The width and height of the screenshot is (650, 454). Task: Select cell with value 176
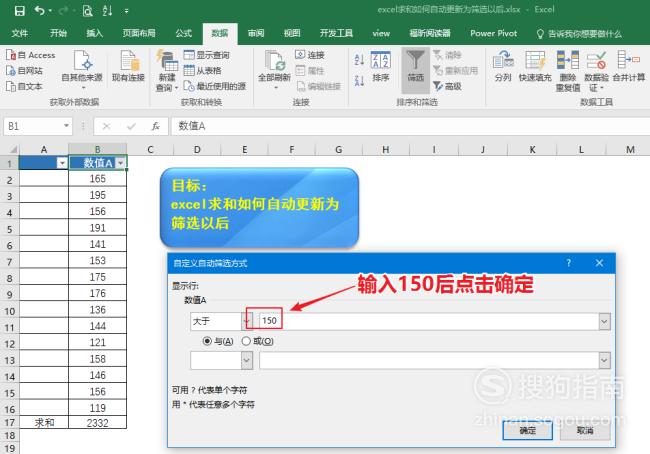click(x=97, y=294)
